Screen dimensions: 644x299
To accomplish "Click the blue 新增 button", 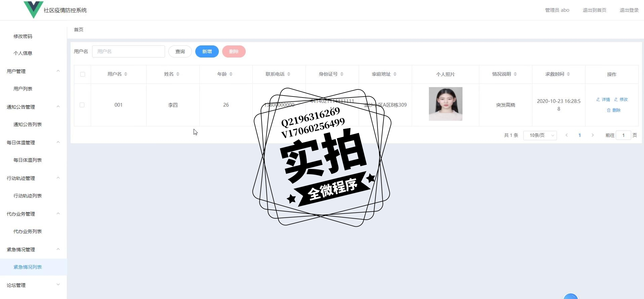I will pos(207,51).
